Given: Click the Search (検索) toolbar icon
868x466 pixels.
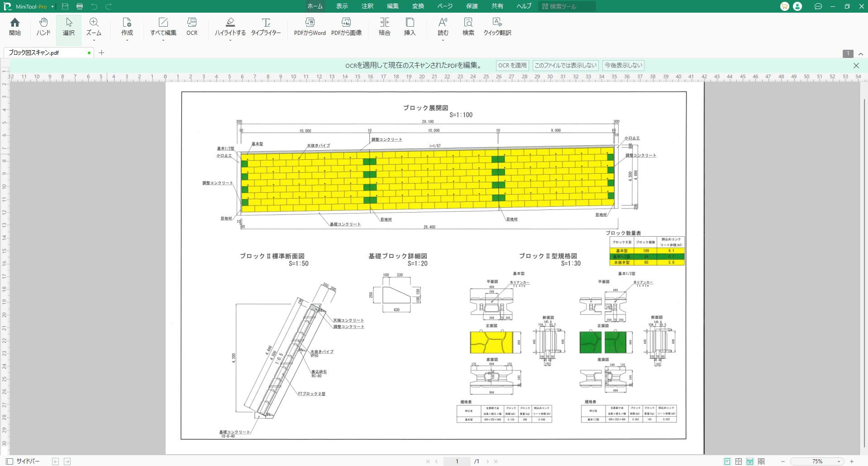Looking at the screenshot, I should pyautogui.click(x=468, y=27).
